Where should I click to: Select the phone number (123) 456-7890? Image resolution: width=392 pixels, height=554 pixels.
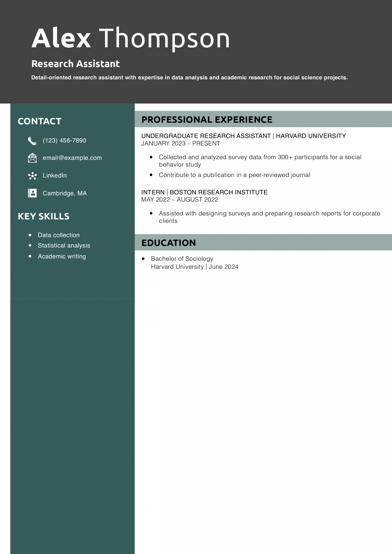click(64, 141)
